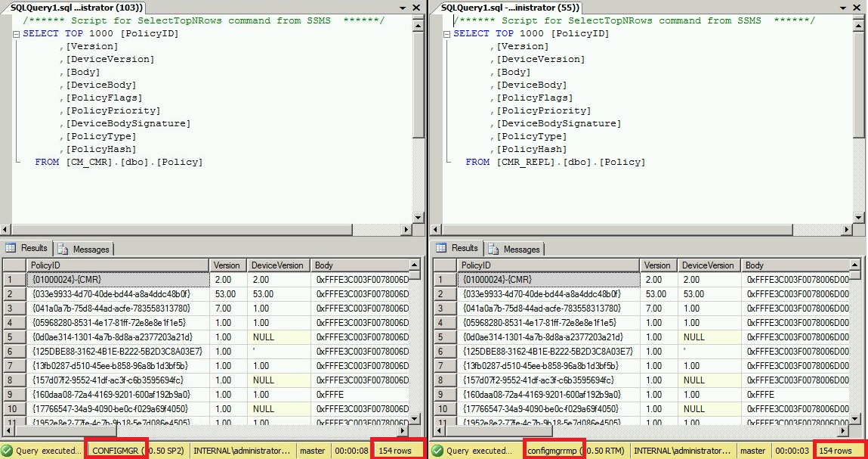Click right editor's horizontal scroll right arrow
The height and width of the screenshot is (459, 868).
849,229
